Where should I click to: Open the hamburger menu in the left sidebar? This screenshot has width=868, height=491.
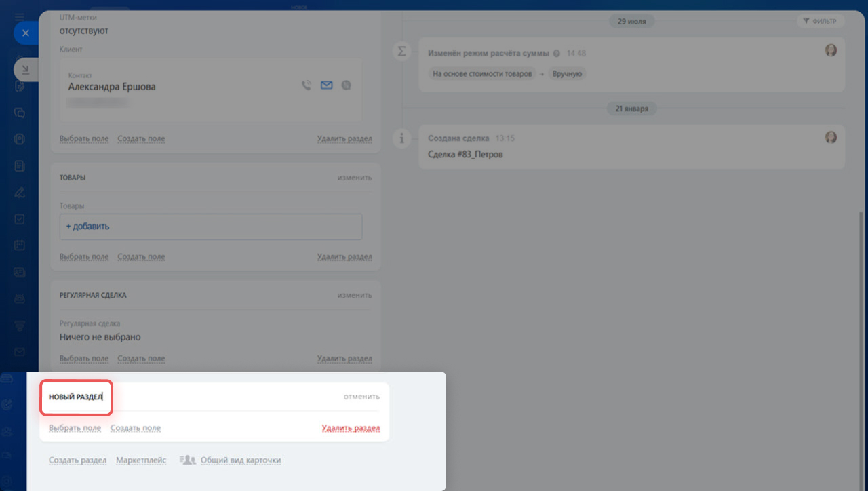20,16
